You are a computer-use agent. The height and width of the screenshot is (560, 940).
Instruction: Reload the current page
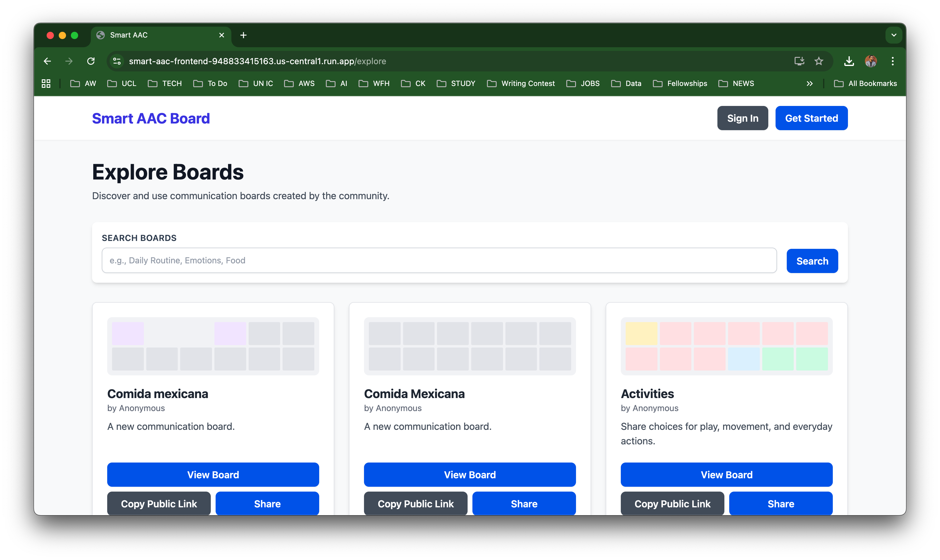coord(91,61)
